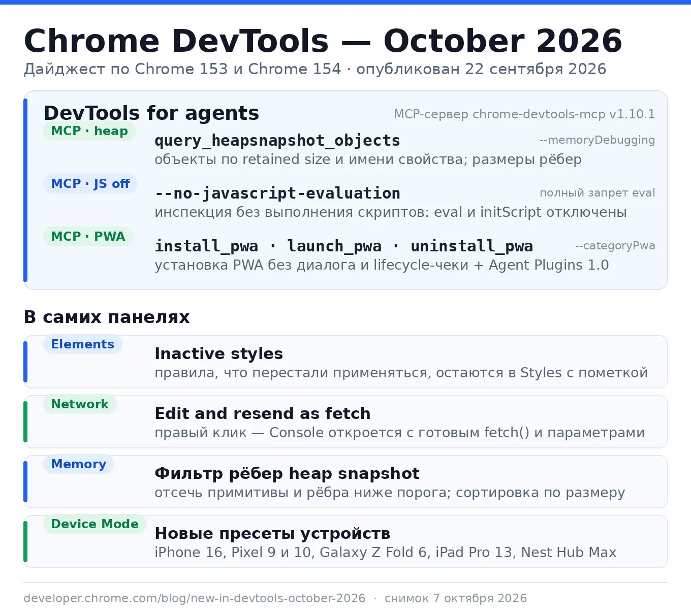Click the "--categoryPwa" flag label
The image size is (691, 616).
[615, 246]
